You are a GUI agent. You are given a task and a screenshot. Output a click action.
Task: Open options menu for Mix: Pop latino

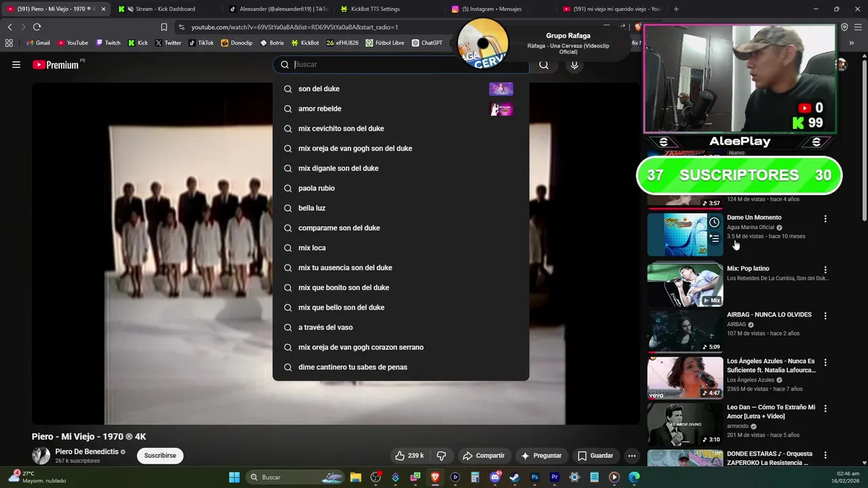[825, 270]
